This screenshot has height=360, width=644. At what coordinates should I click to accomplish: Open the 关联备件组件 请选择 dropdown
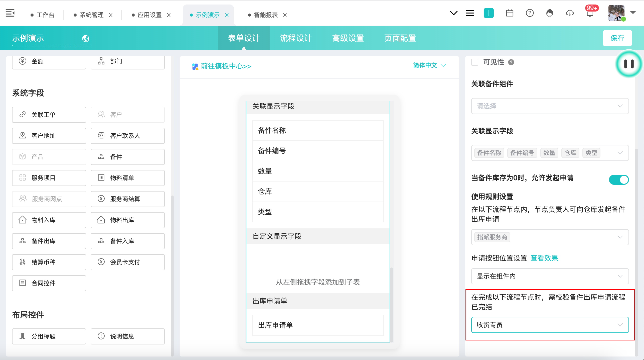[550, 106]
